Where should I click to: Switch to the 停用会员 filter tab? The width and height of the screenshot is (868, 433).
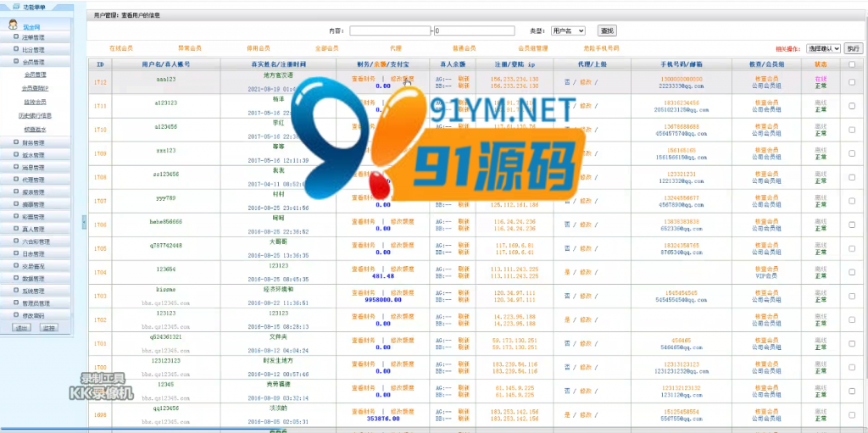(259, 48)
